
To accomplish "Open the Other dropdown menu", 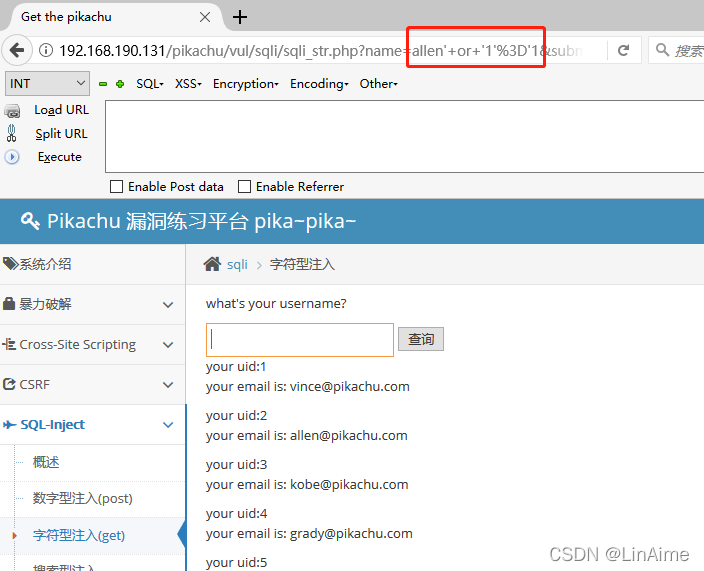I will coord(378,84).
